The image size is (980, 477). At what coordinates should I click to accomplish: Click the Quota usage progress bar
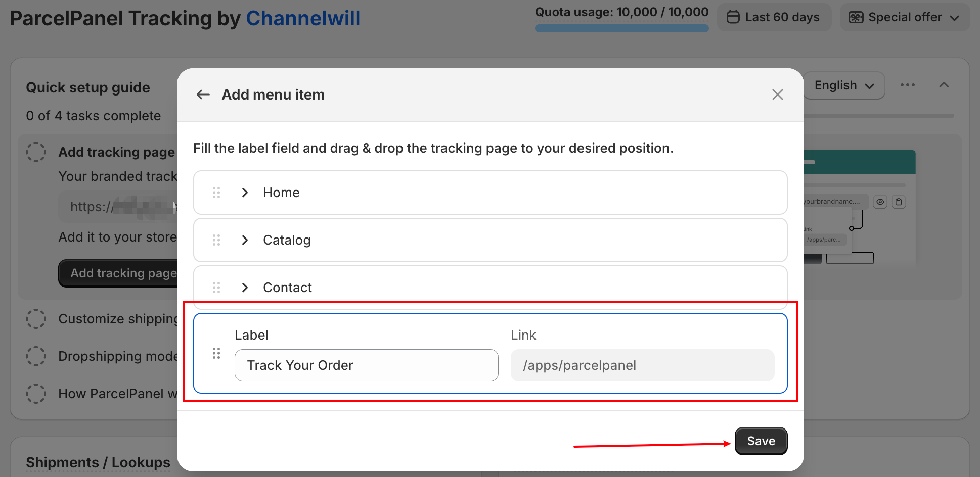[621, 28]
